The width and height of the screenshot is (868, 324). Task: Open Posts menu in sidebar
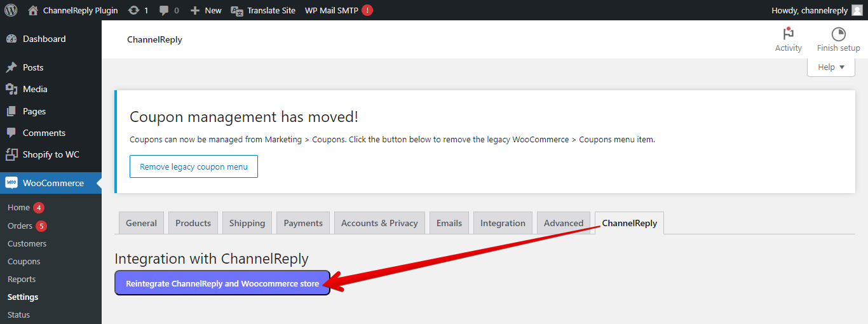click(x=33, y=67)
